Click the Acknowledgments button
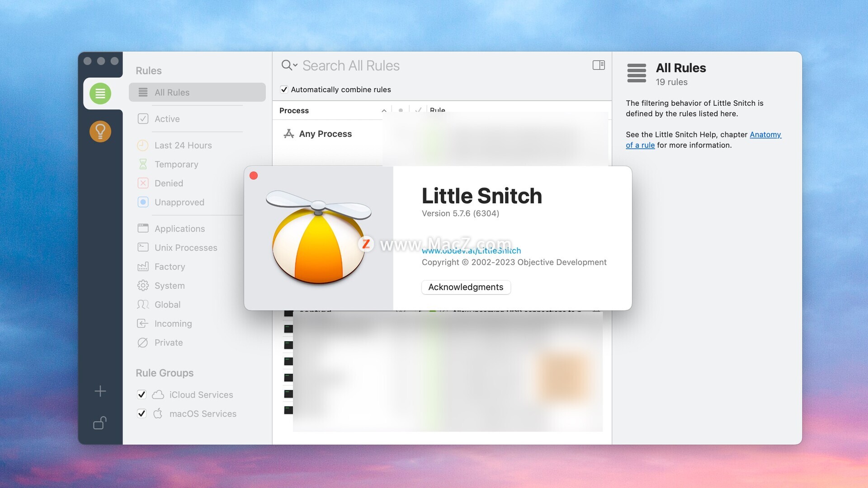The image size is (868, 488). point(466,287)
